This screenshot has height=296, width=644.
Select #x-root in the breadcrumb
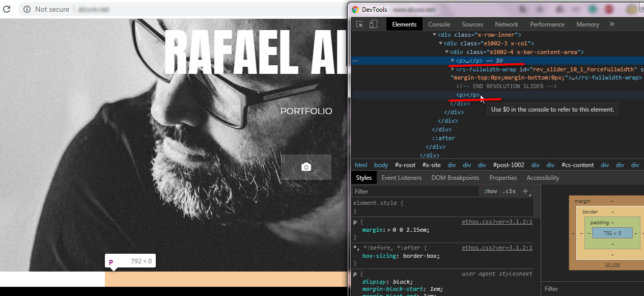405,165
